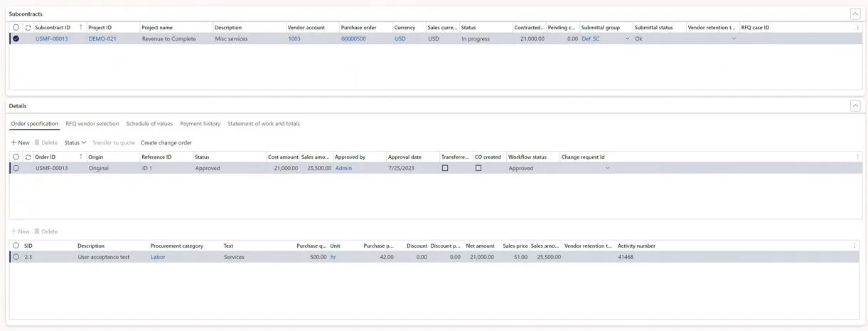The width and height of the screenshot is (868, 331).
Task: Open the Status dropdown menu
Action: [x=75, y=143]
